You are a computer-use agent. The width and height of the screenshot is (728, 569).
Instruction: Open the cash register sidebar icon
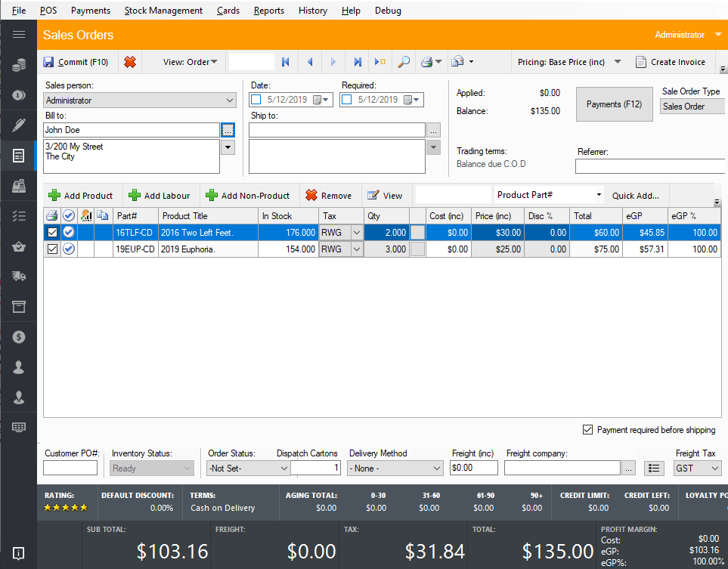19,186
